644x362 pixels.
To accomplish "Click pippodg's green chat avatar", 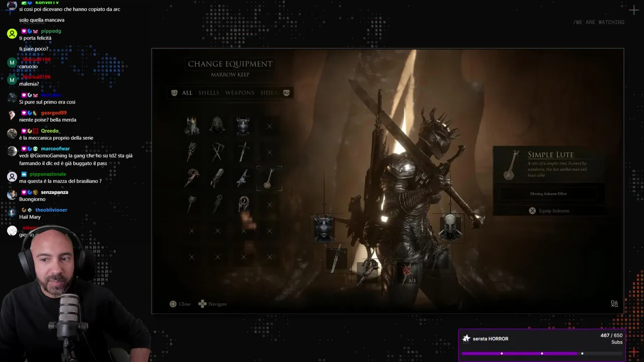I will [12, 34].
